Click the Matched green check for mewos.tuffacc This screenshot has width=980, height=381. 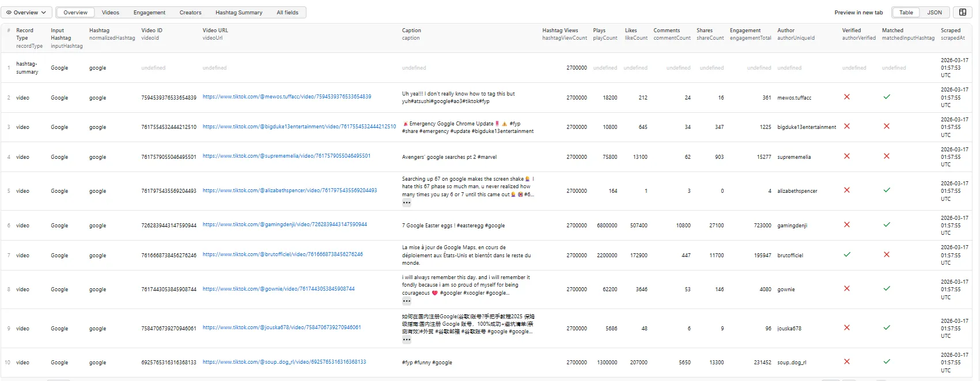tap(887, 97)
